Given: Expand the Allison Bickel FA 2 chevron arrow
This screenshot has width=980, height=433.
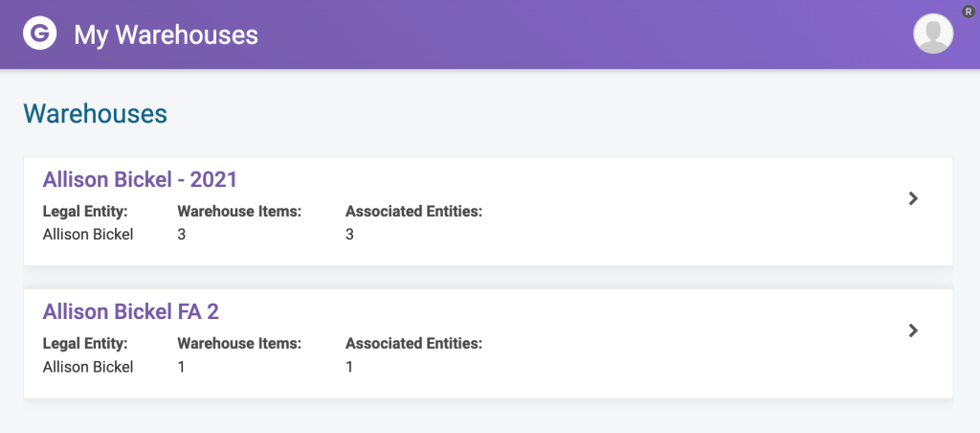Looking at the screenshot, I should [913, 330].
